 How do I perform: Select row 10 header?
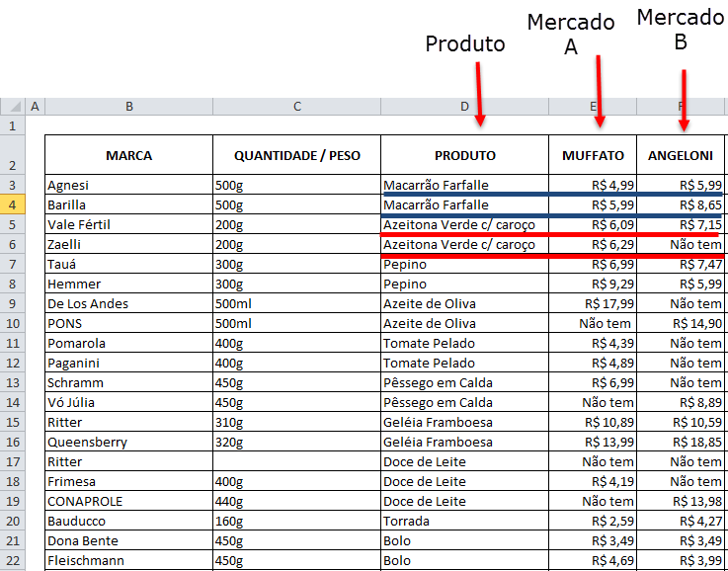click(x=13, y=323)
